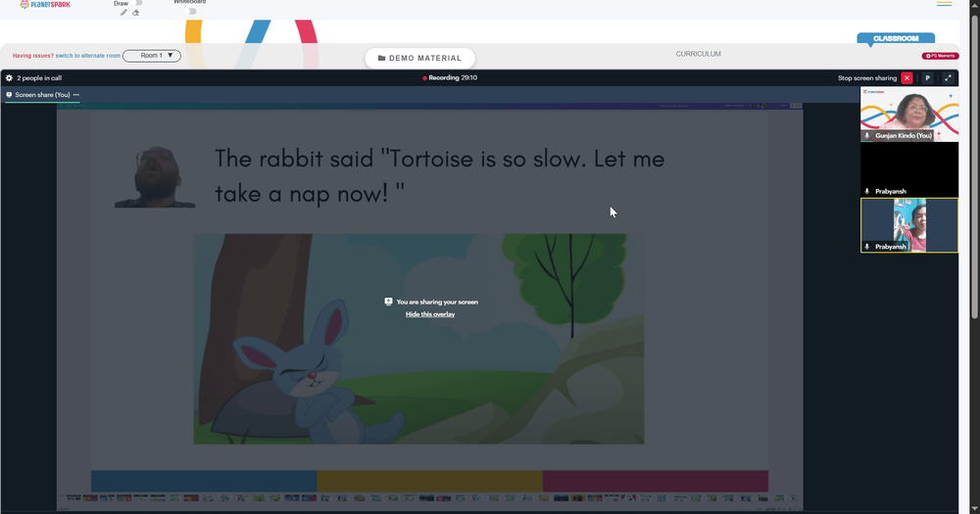This screenshot has width=980, height=514.
Task: Click the page vertical scrollbar
Action: click(x=974, y=168)
